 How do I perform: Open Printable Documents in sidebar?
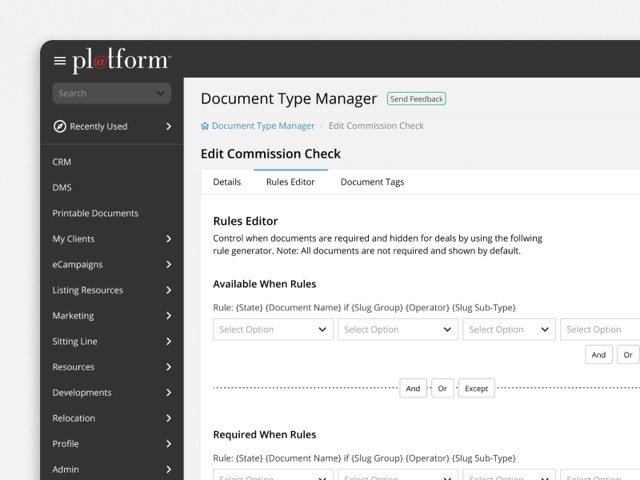pyautogui.click(x=96, y=213)
